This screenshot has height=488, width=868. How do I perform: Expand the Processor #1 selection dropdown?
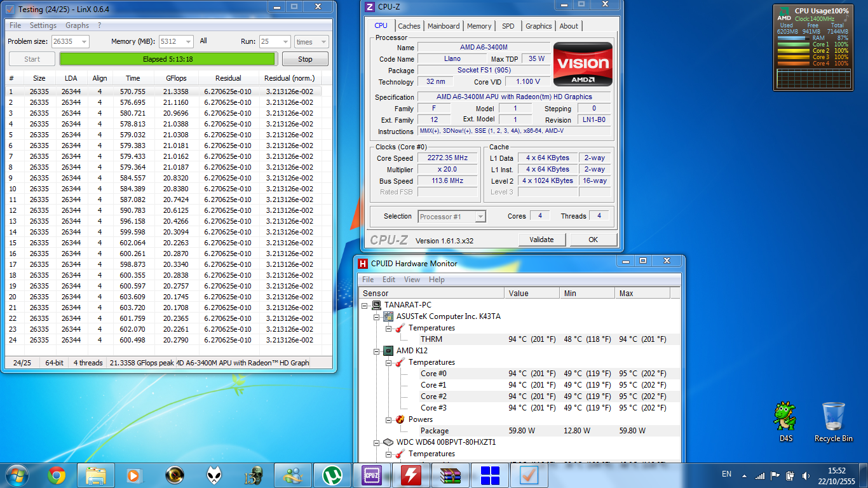coord(480,217)
